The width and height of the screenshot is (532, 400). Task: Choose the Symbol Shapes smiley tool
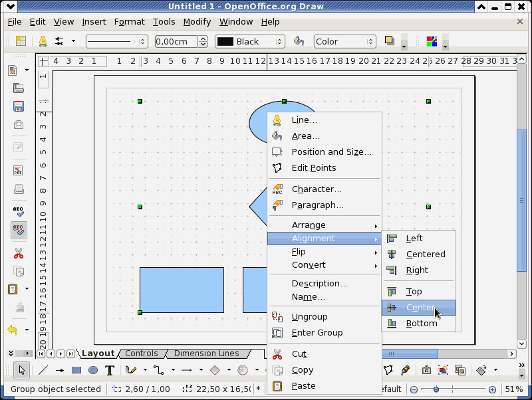[242, 370]
